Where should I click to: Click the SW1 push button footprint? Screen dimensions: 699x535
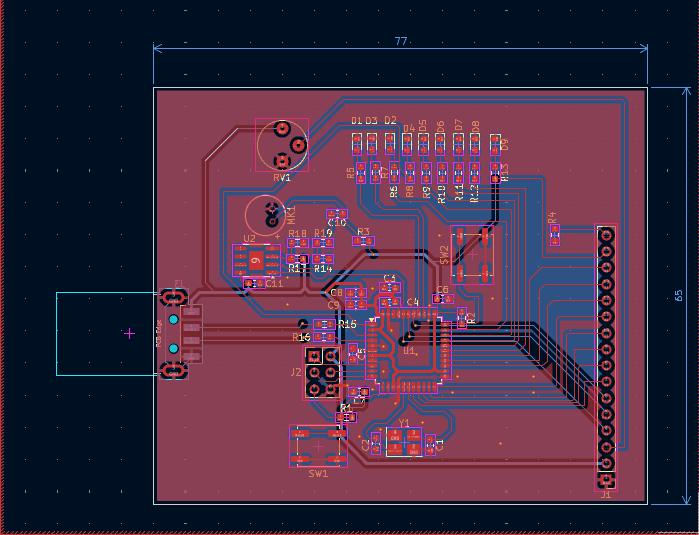pyautogui.click(x=318, y=446)
